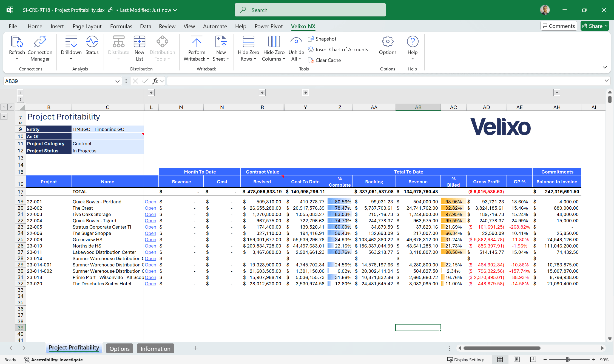Take a Snapshot of the workbook
Image resolution: width=614 pixels, height=364 pixels.
[x=322, y=39]
